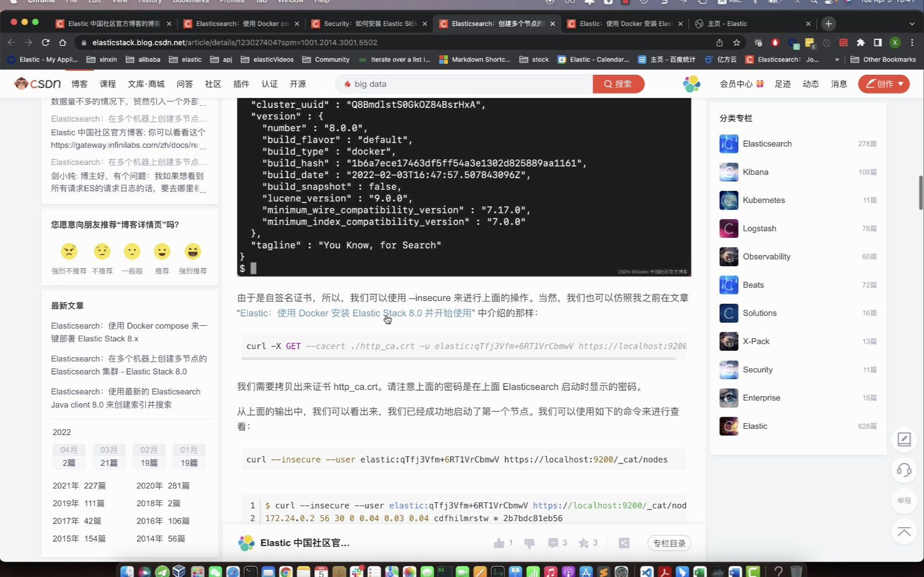The image size is (924, 577).
Task: Open the 问答 menu item
Action: (185, 84)
